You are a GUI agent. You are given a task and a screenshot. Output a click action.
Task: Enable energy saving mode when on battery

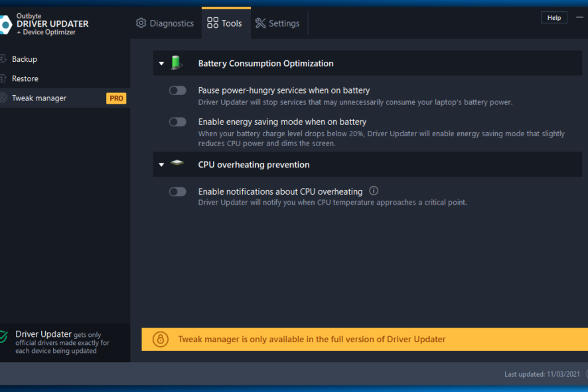point(177,122)
